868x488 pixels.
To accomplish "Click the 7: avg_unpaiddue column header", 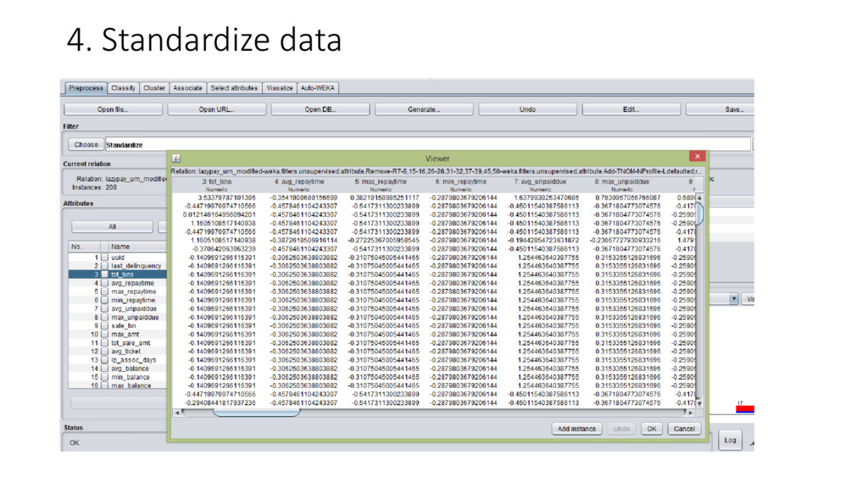I will click(540, 185).
